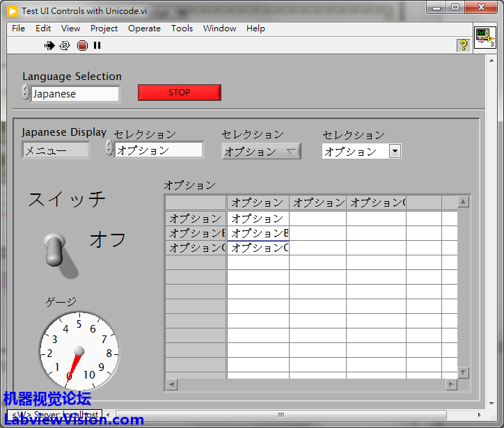Viewport: 504px width, 428px height.
Task: Open the Tools menu
Action: 182,29
